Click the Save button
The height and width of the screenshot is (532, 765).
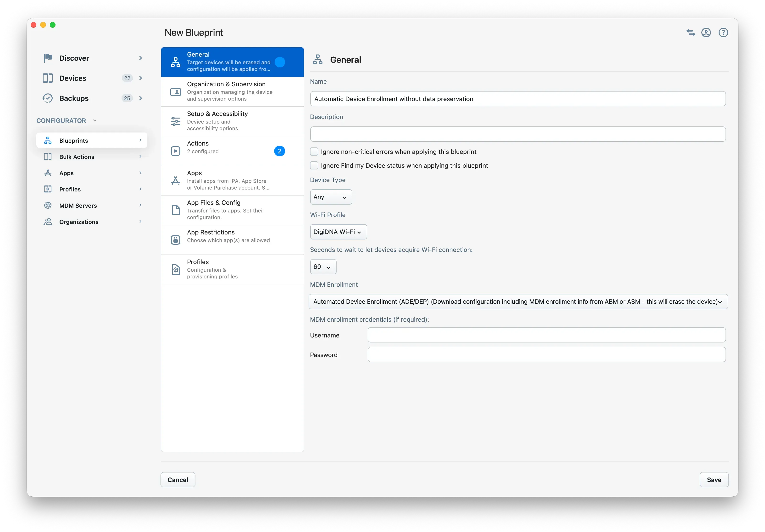714,480
